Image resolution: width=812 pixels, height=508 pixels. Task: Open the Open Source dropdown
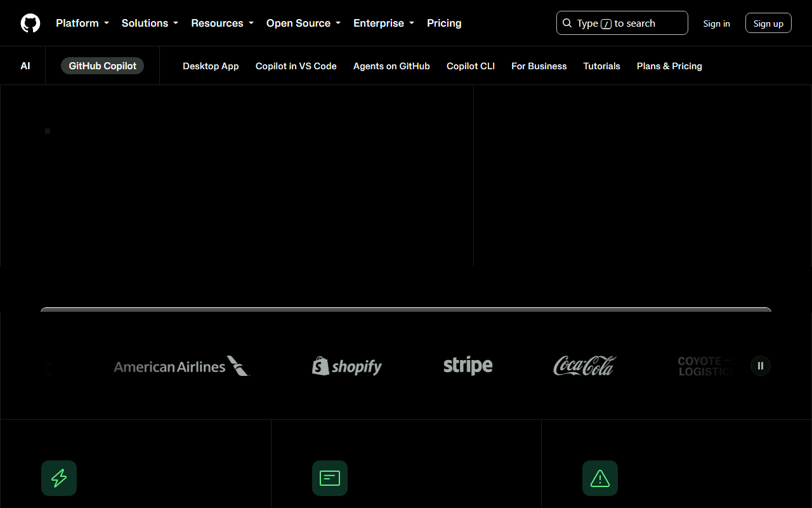(304, 23)
